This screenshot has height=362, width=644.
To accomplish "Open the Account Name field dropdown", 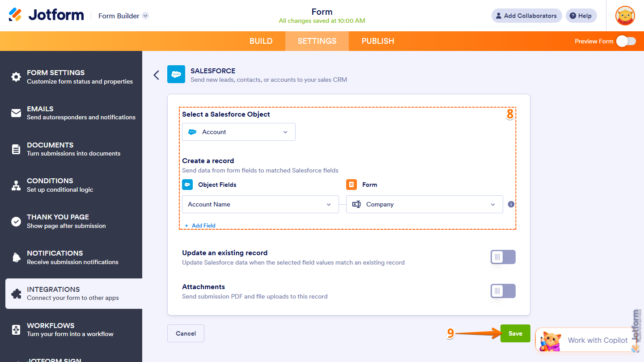I will point(260,204).
